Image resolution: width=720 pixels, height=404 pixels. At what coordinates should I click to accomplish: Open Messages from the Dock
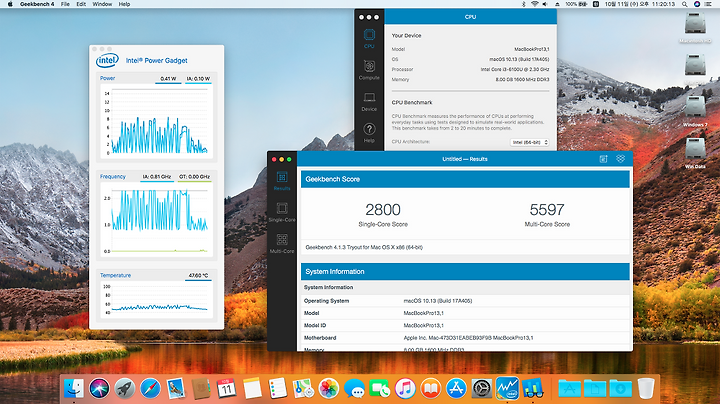coord(354,389)
